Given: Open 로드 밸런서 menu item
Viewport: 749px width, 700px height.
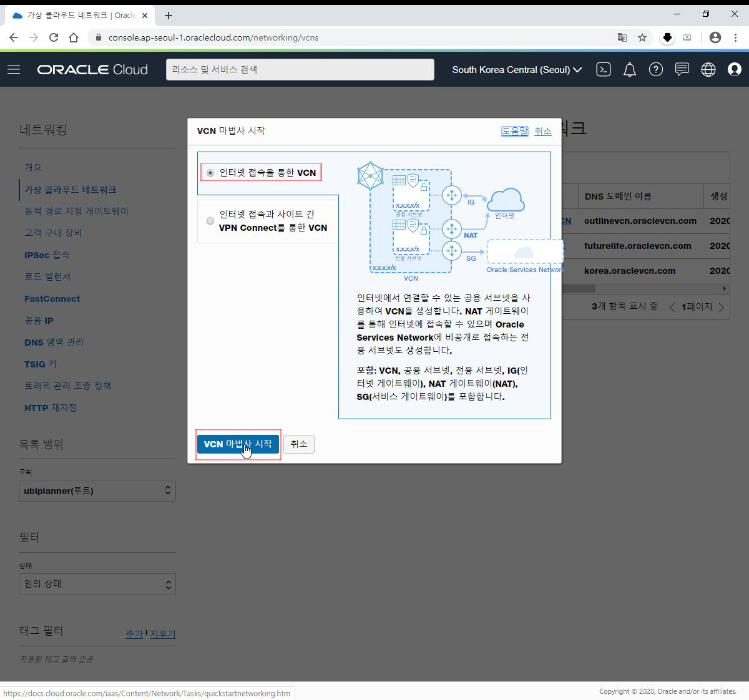Looking at the screenshot, I should point(47,276).
